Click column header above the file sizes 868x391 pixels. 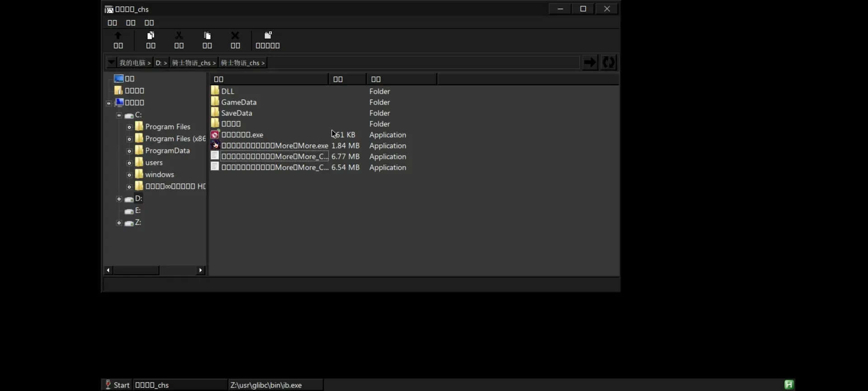point(347,79)
